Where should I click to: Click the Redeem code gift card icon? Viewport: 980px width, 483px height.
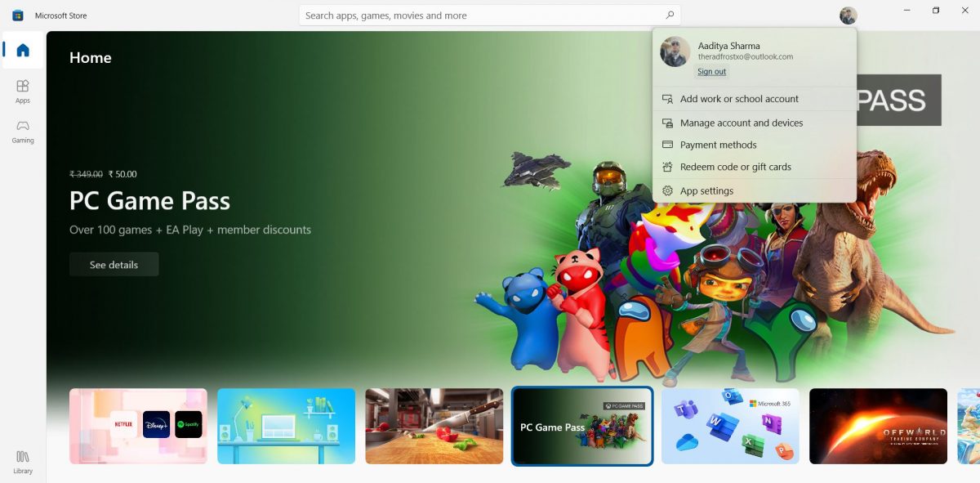coord(667,167)
